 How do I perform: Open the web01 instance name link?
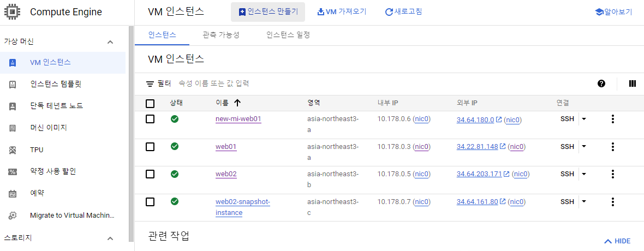226,147
